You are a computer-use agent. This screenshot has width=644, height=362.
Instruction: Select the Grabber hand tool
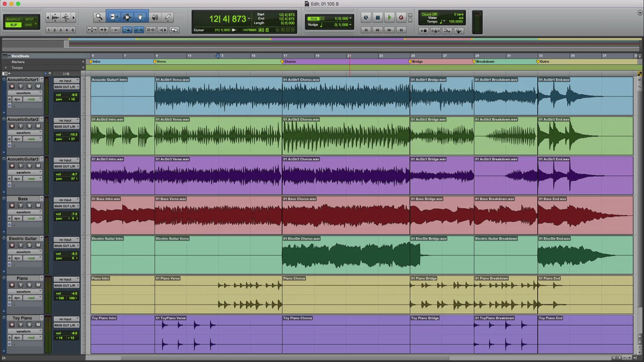[141, 17]
